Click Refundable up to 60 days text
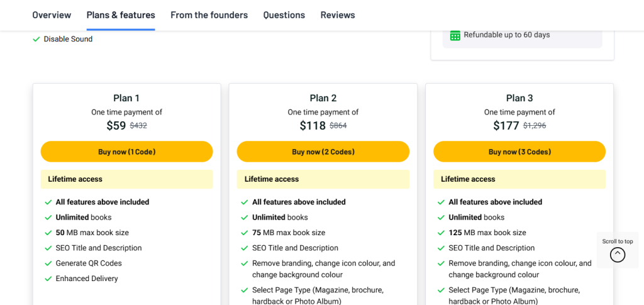Image resolution: width=644 pixels, height=305 pixels. click(x=506, y=35)
